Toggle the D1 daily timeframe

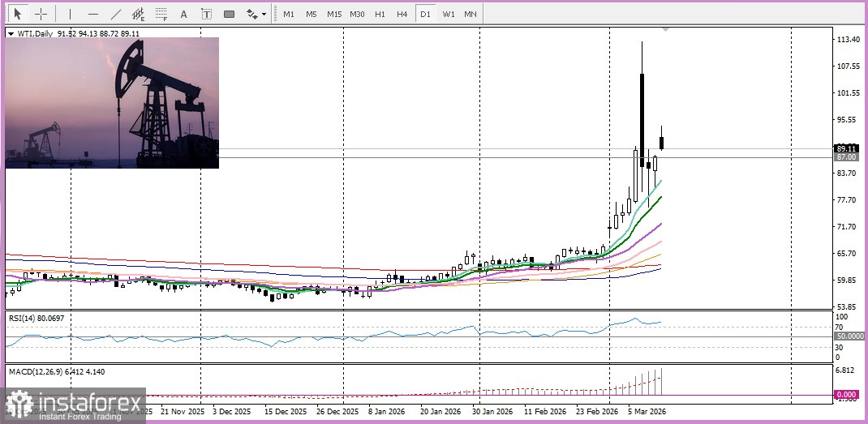tap(425, 14)
